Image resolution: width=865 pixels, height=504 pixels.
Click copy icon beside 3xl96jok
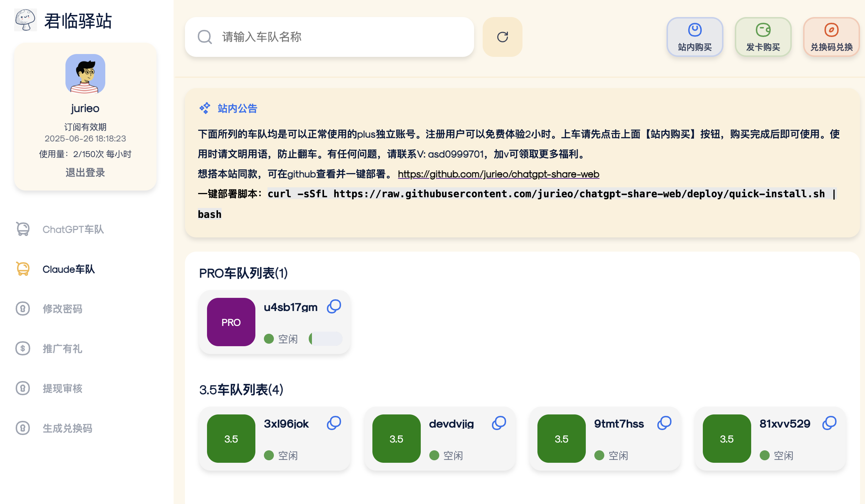tap(334, 423)
